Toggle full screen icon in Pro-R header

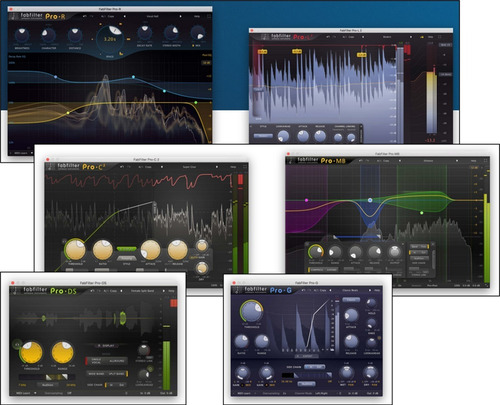[x=209, y=16]
